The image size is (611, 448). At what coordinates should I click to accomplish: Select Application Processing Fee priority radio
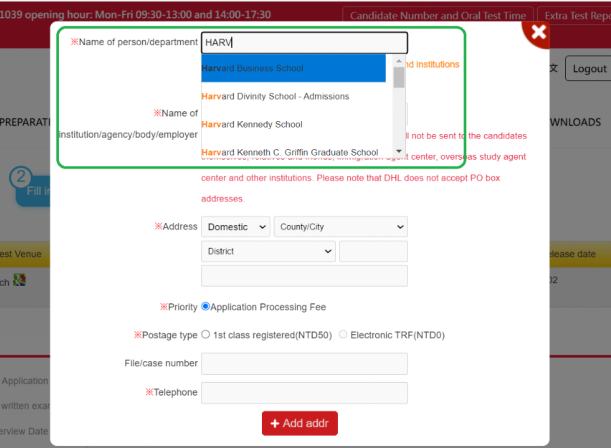click(x=206, y=307)
